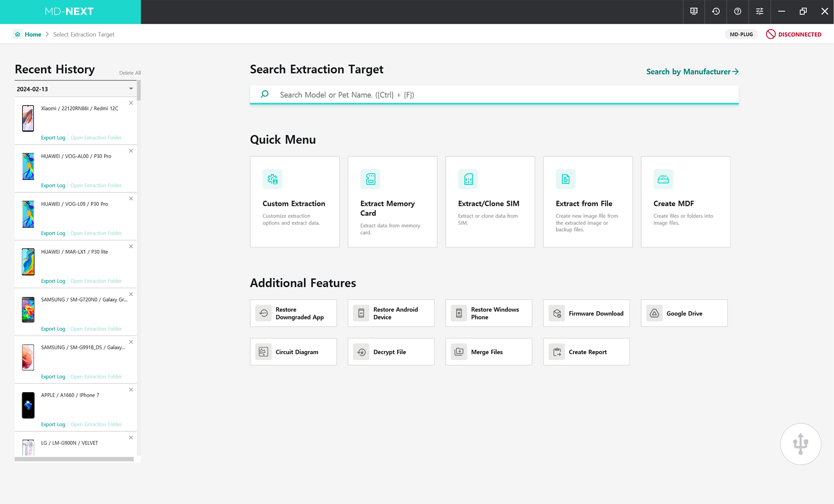Click the Create MDF icon
This screenshot has height=504, width=834.
tap(663, 179)
